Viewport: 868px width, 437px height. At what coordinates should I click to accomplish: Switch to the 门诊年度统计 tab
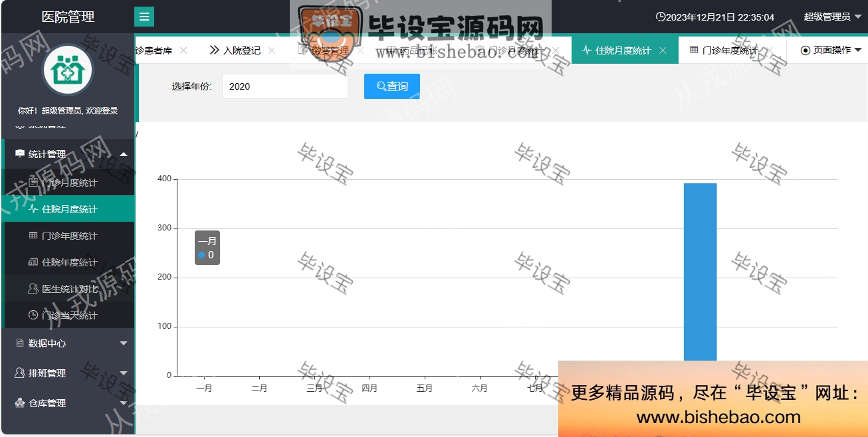click(x=730, y=50)
